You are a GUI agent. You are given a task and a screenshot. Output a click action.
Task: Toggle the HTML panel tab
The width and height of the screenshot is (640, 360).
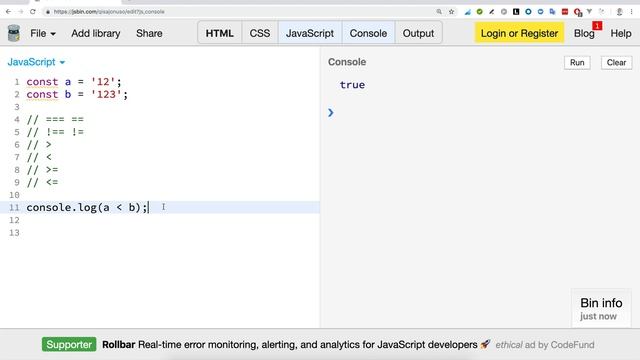pyautogui.click(x=220, y=33)
